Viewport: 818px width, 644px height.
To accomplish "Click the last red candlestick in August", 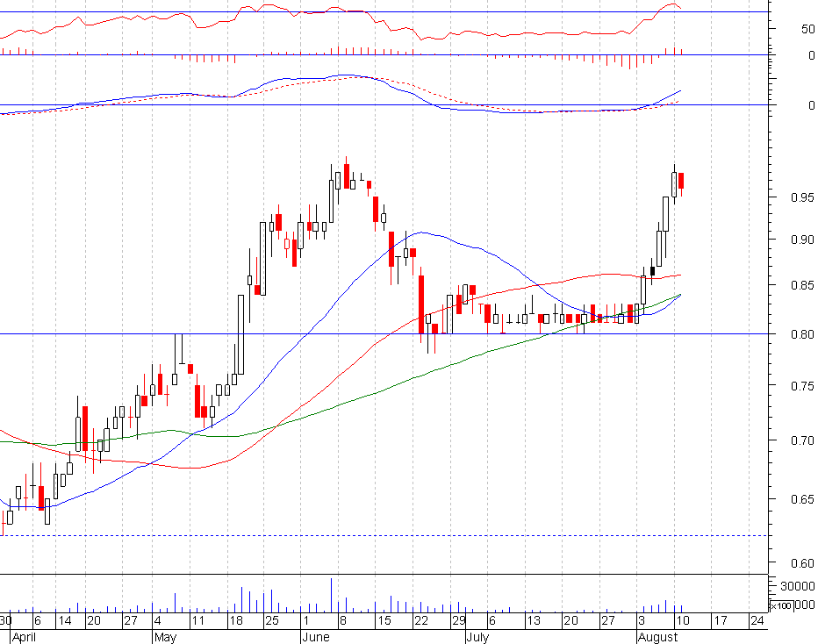I will [681, 181].
